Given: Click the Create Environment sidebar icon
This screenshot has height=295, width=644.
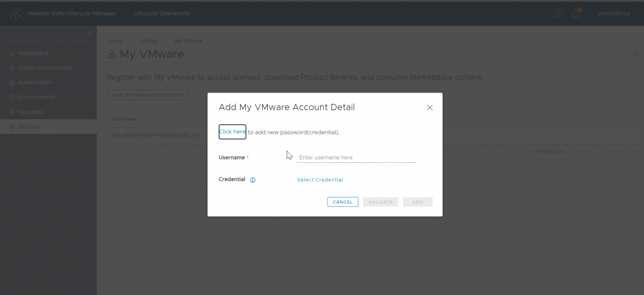Looking at the screenshot, I should point(12,68).
